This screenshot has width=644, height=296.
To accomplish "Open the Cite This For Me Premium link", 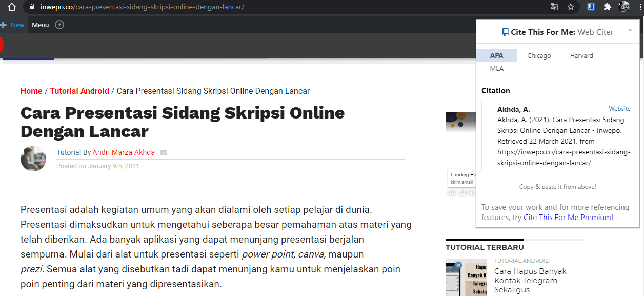I will [568, 217].
